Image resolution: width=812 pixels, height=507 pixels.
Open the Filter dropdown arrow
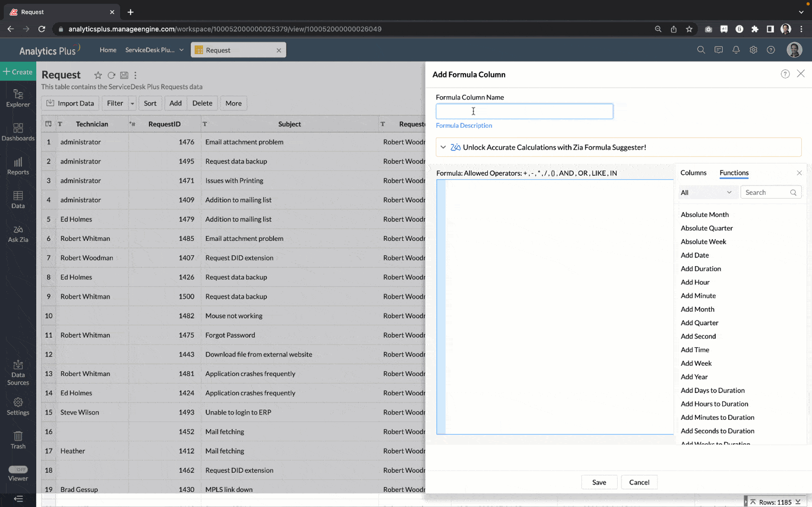click(132, 103)
